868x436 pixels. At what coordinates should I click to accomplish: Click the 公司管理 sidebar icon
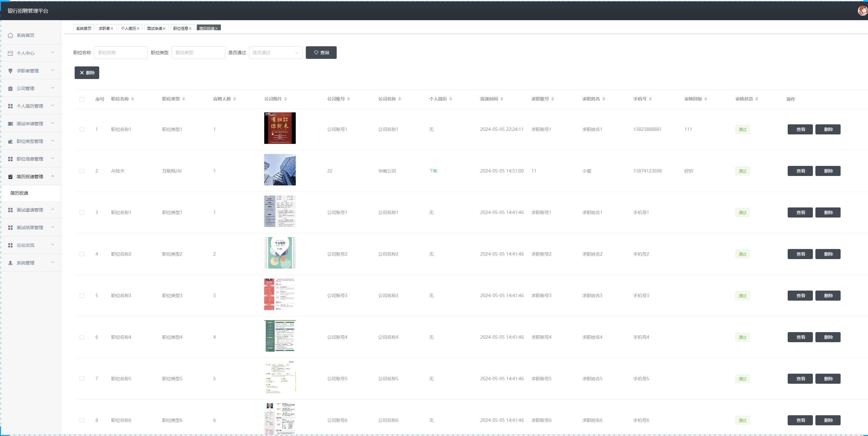(10, 88)
